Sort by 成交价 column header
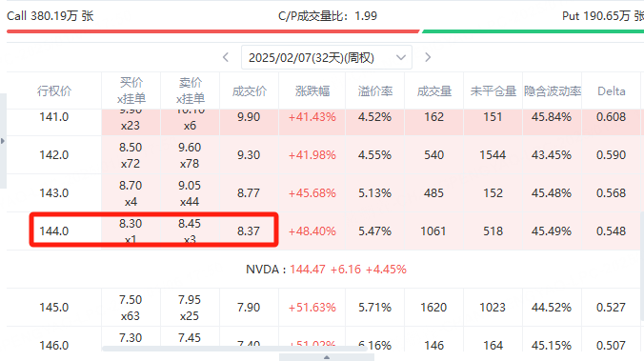The width and height of the screenshot is (644, 361). tap(249, 91)
